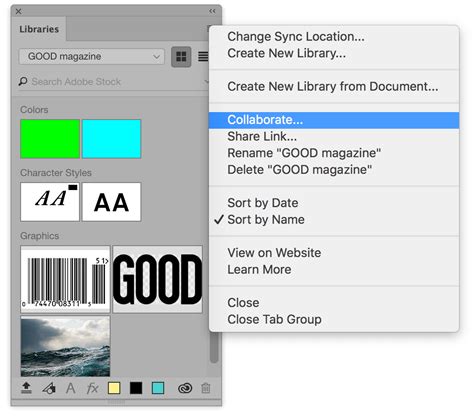The height and width of the screenshot is (416, 474).
Task: Select the bright green color swatch
Action: [x=50, y=139]
